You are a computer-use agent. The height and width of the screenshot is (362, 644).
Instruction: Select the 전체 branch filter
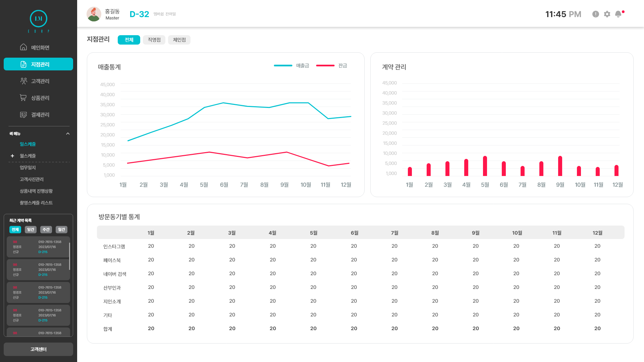tap(129, 40)
